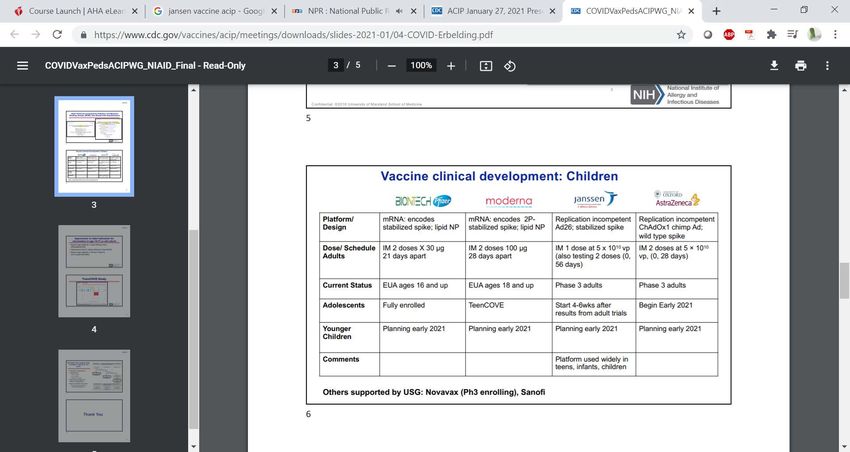The image size is (850, 452).
Task: Reload the current page
Action: pos(57,35)
